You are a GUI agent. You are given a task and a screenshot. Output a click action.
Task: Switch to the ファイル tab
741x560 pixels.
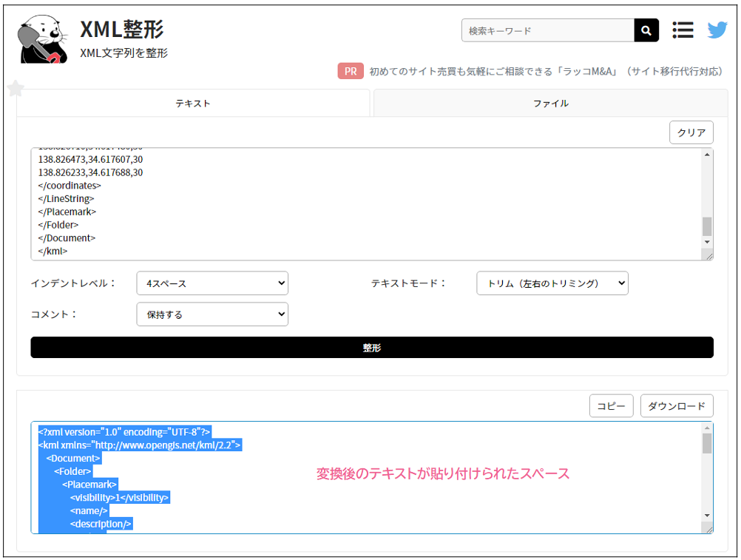tap(551, 104)
